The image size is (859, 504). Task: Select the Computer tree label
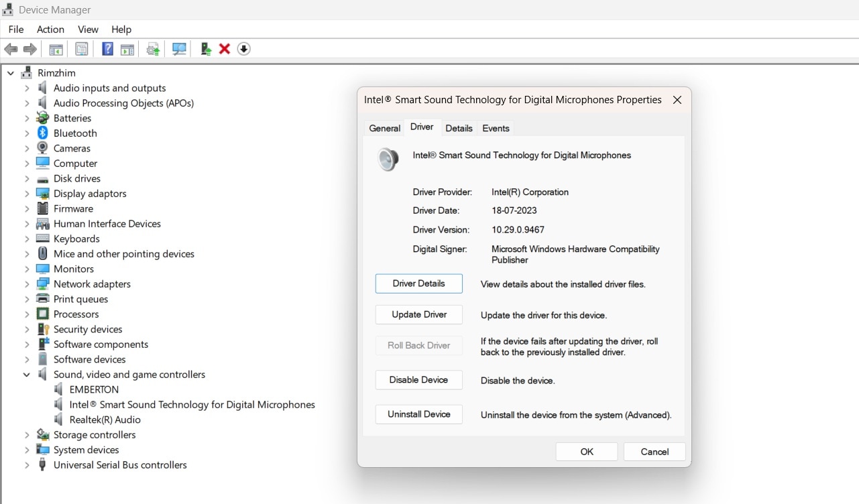(x=75, y=163)
